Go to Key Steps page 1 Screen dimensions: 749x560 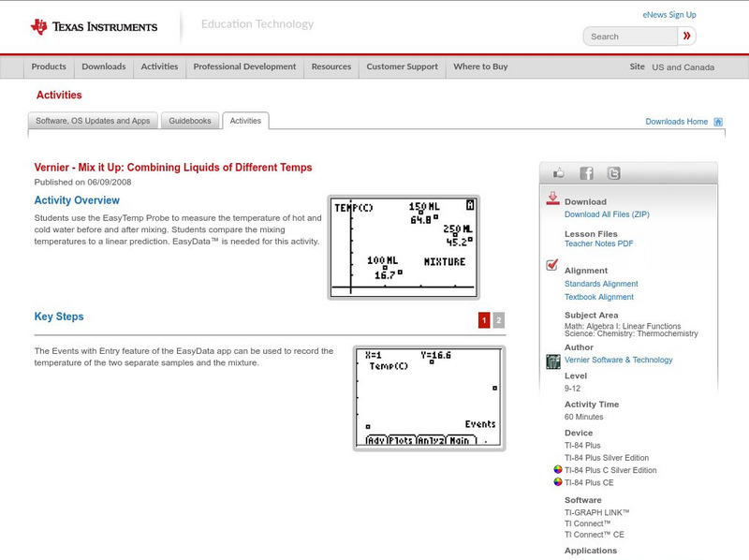(x=484, y=320)
